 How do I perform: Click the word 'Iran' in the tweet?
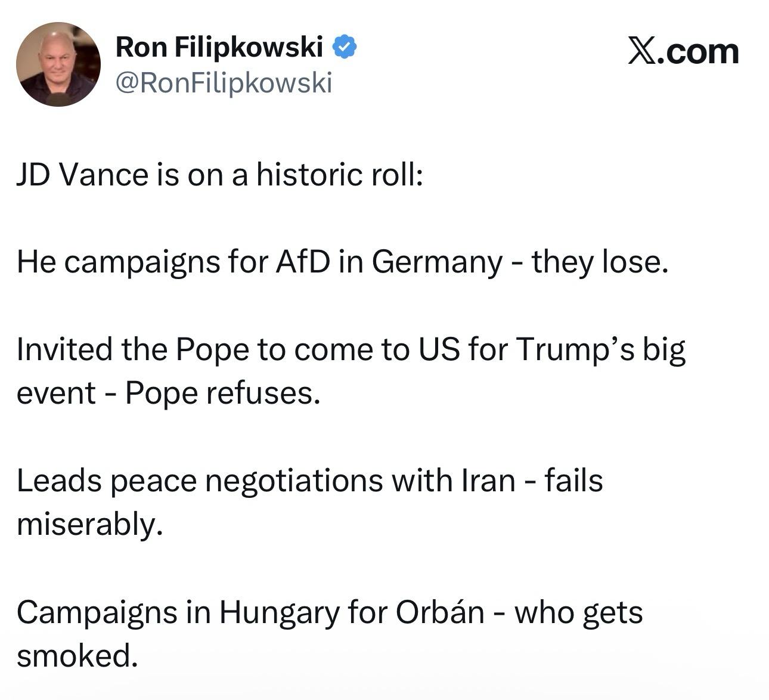[488, 480]
